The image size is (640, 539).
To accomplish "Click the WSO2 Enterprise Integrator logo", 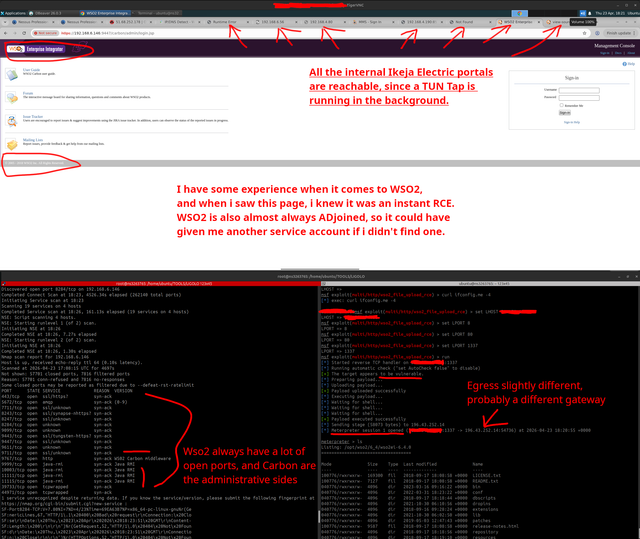I will pos(36,49).
